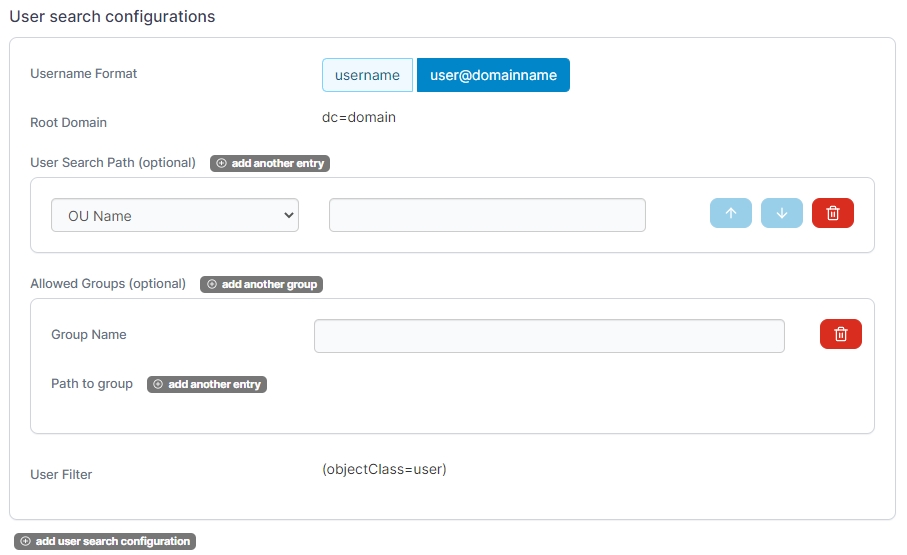Screen dimensions: 907x555
Task: Move the search path entry up
Action: click(x=730, y=213)
